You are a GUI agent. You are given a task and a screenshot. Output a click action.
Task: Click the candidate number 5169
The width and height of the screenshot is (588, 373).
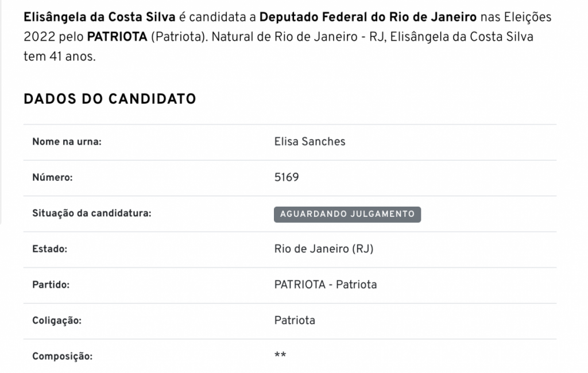tap(287, 177)
